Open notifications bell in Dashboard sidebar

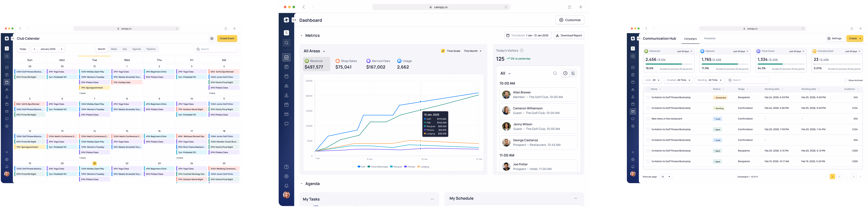[x=286, y=186]
